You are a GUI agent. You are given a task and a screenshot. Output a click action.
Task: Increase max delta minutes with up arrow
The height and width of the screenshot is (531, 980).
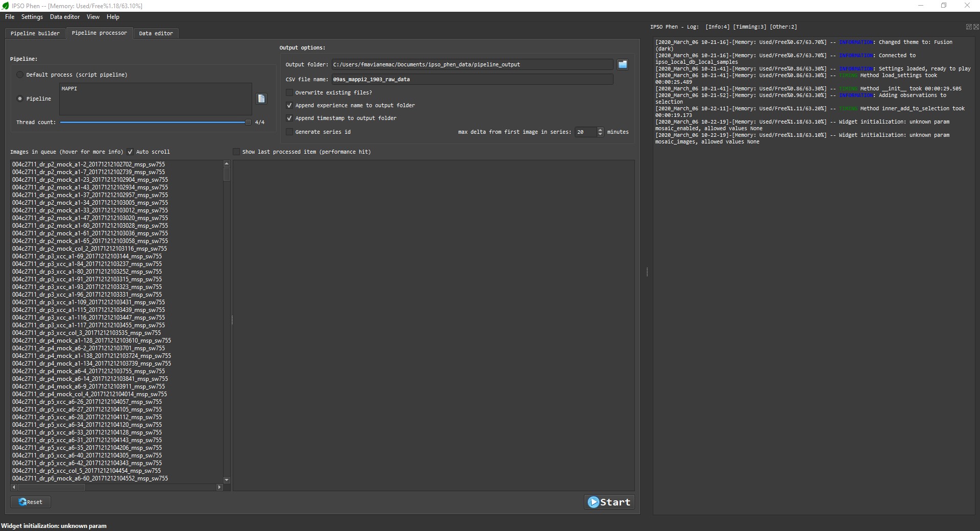click(x=600, y=130)
